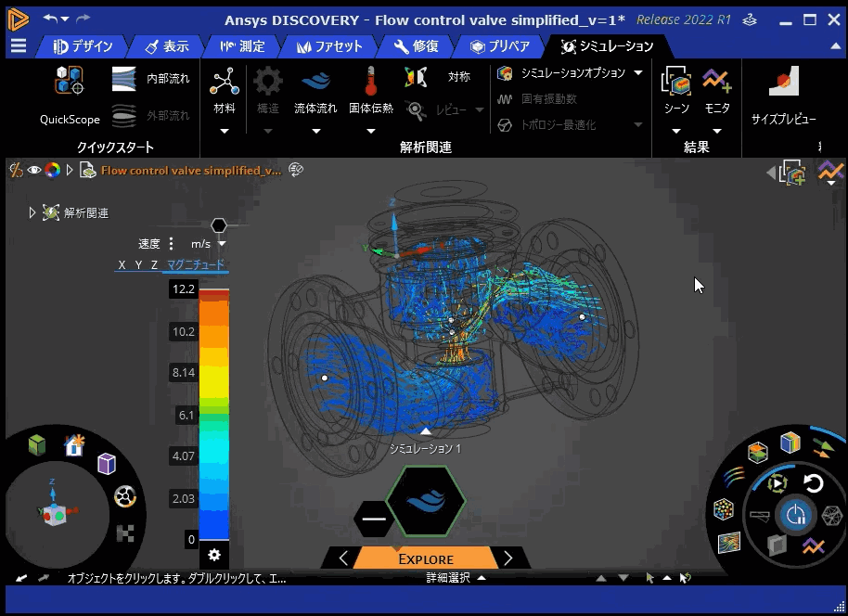Select 内部流れ internal flow tool
The width and height of the screenshot is (848, 616).
[151, 79]
